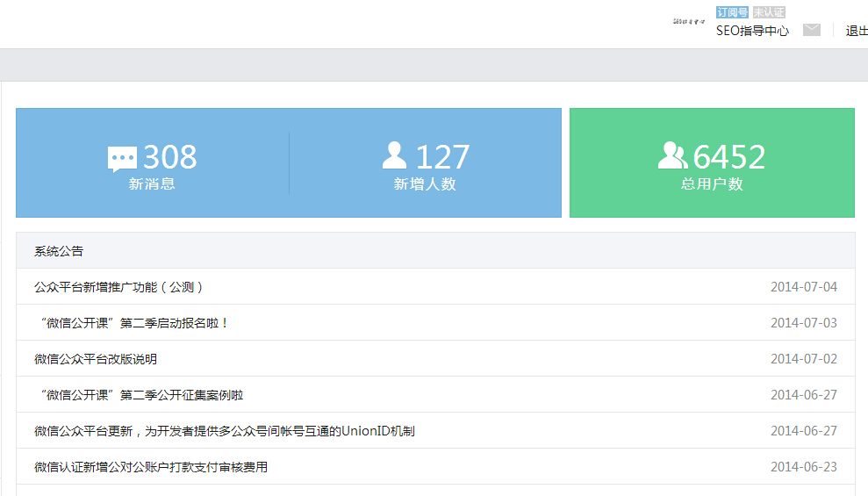Click the total users group icon
Viewport: 868px width, 496px height.
(672, 155)
